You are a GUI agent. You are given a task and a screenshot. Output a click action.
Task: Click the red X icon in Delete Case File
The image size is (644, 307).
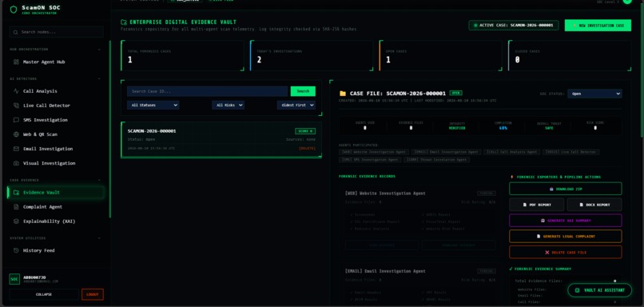click(547, 253)
